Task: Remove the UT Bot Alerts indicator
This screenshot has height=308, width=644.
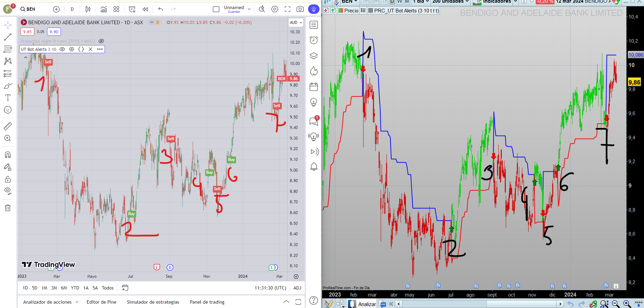Action: click(x=90, y=49)
